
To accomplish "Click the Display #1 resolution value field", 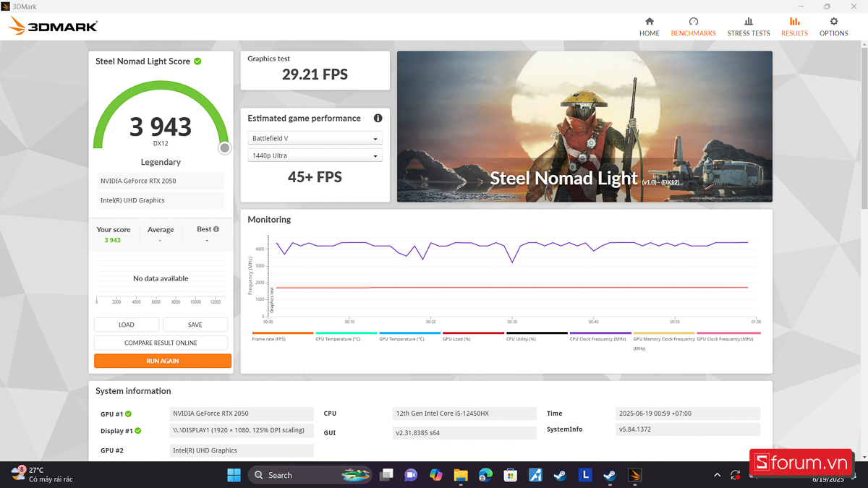I will 242,430.
